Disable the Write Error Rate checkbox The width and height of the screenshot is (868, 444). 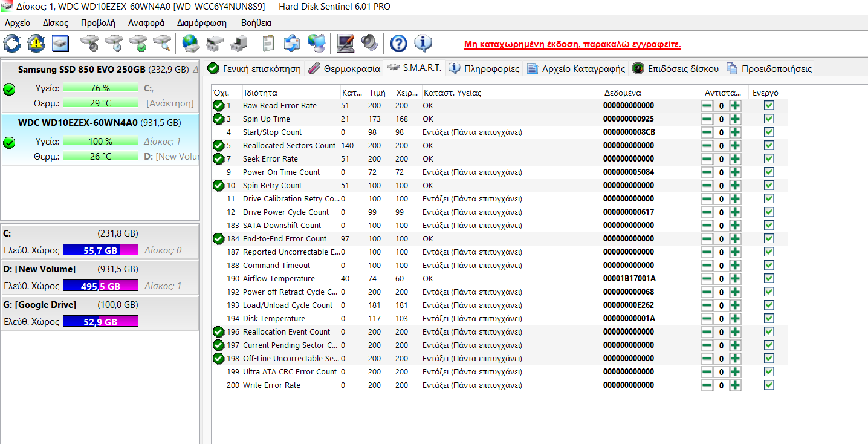(768, 385)
